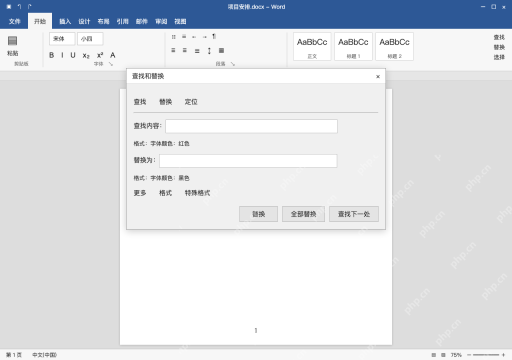The width and height of the screenshot is (512, 360).
Task: Click the 替换为 input field
Action: (x=248, y=161)
